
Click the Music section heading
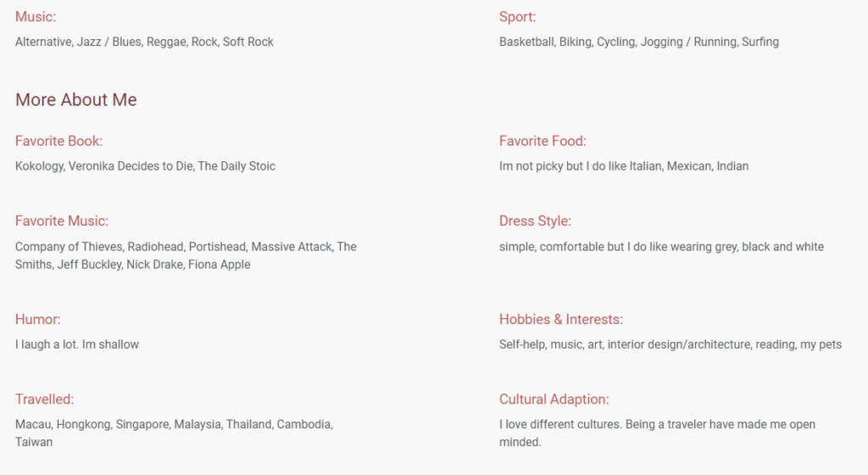coord(36,17)
